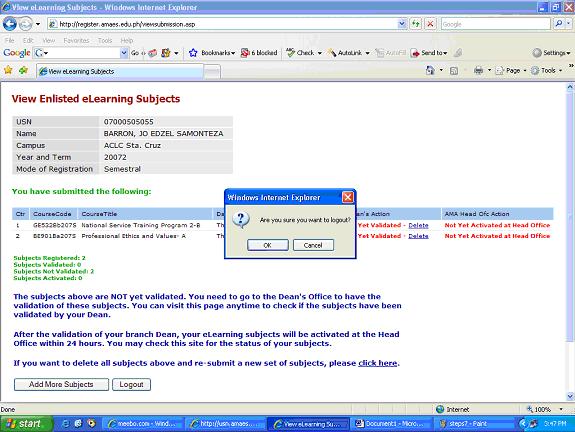Click Cancel in the logout dialog

pyautogui.click(x=313, y=245)
